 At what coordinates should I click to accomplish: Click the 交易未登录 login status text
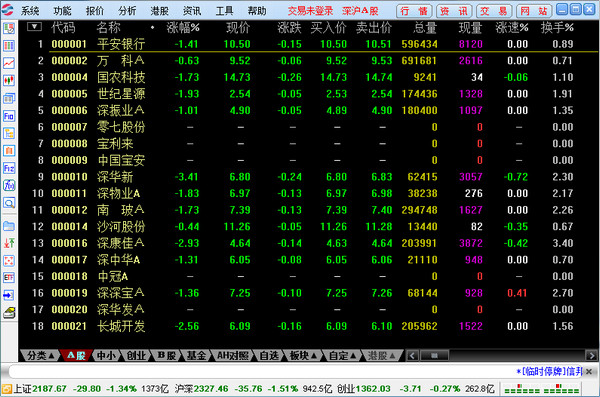click(x=310, y=11)
